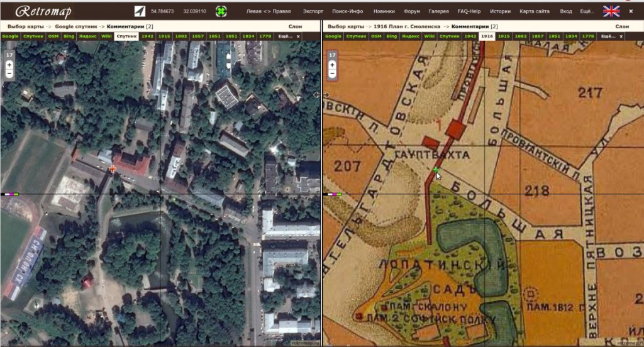Open the Форум link

(x=411, y=11)
